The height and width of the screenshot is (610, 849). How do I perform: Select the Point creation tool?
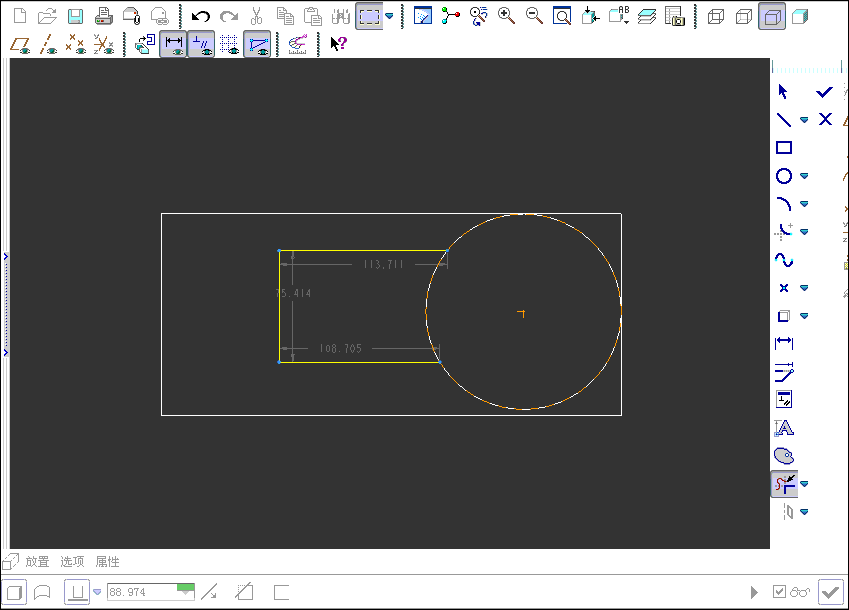784,288
